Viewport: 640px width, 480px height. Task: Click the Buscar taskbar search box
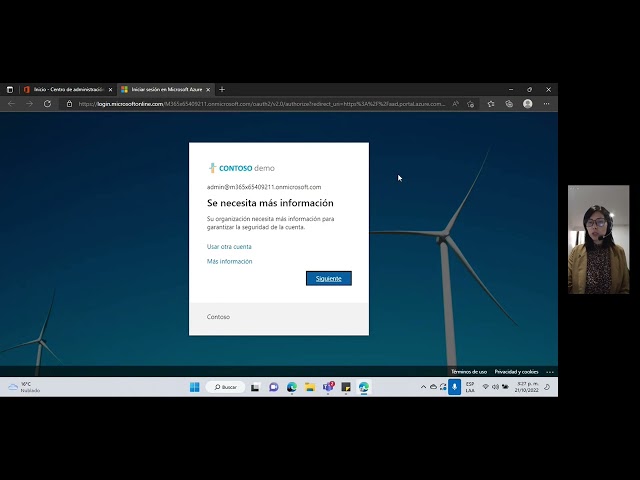pos(225,387)
